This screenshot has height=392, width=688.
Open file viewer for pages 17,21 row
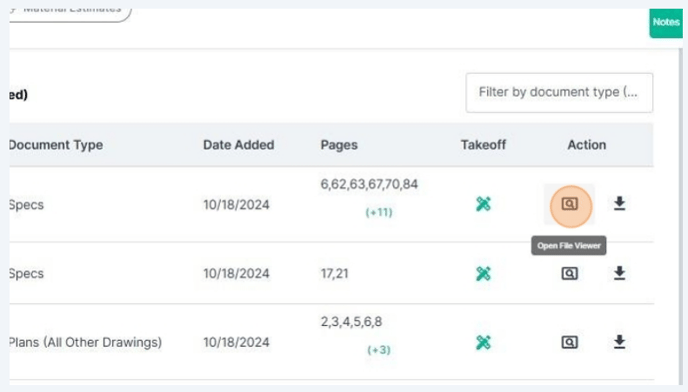click(570, 273)
